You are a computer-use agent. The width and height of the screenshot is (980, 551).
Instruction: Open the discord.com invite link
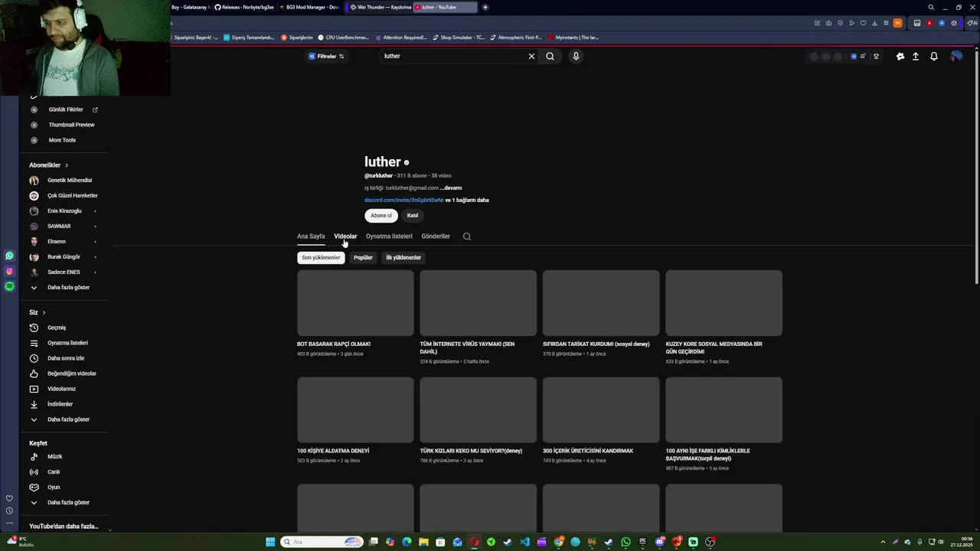coord(403,201)
